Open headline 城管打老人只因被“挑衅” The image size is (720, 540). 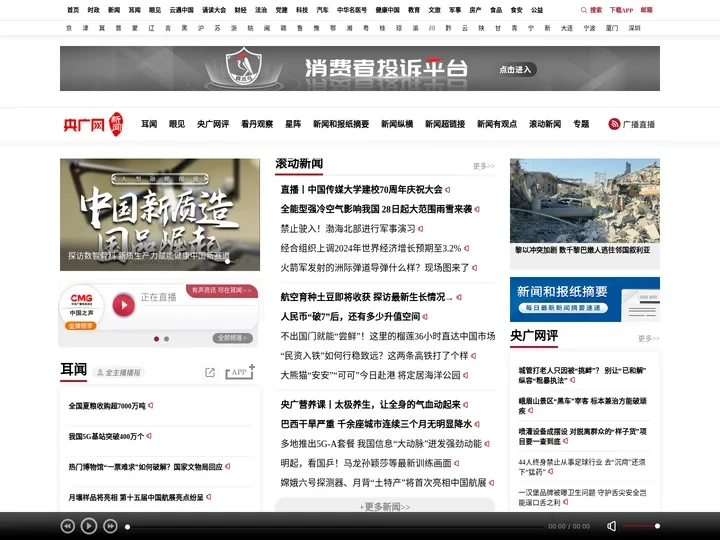582,375
